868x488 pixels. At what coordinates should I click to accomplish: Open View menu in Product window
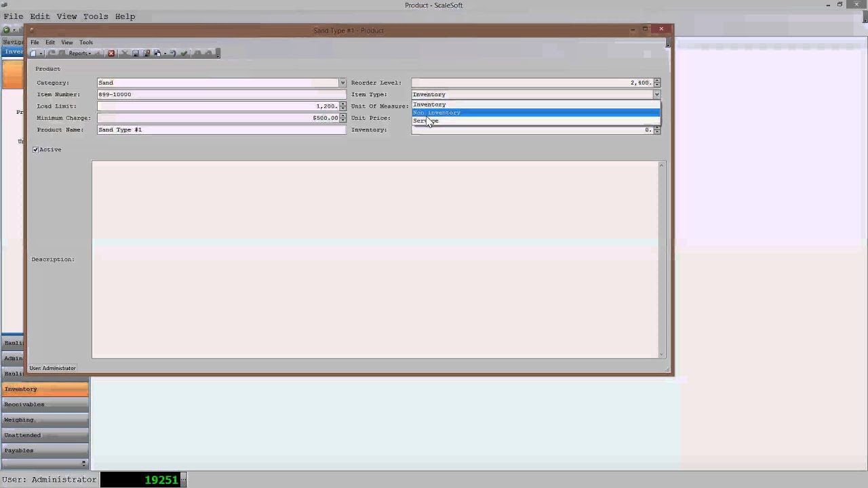coord(67,42)
